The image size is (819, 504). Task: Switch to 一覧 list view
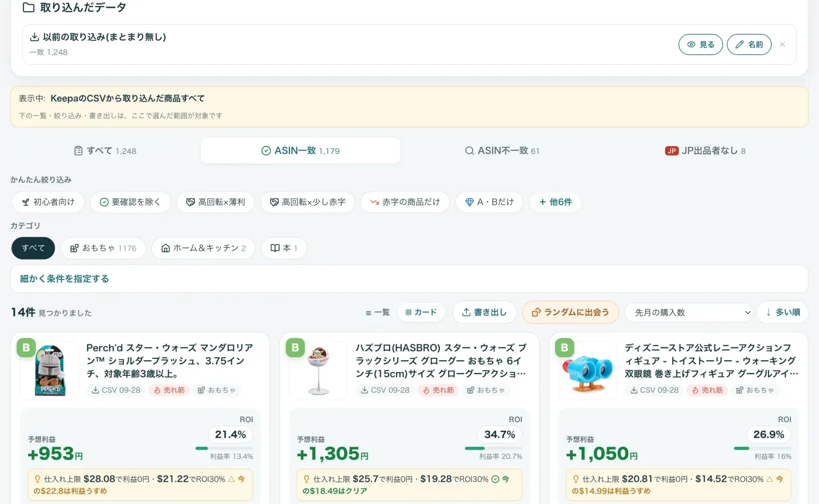coord(377,312)
